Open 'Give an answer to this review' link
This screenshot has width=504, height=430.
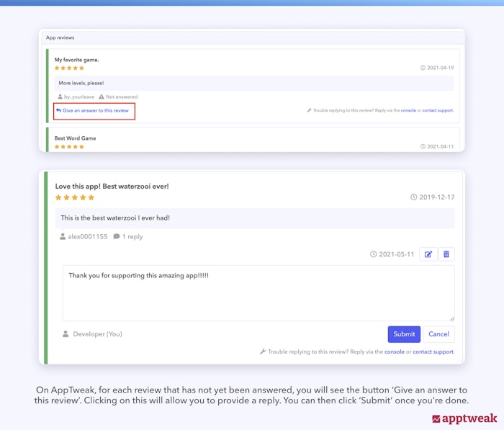pyautogui.click(x=95, y=111)
